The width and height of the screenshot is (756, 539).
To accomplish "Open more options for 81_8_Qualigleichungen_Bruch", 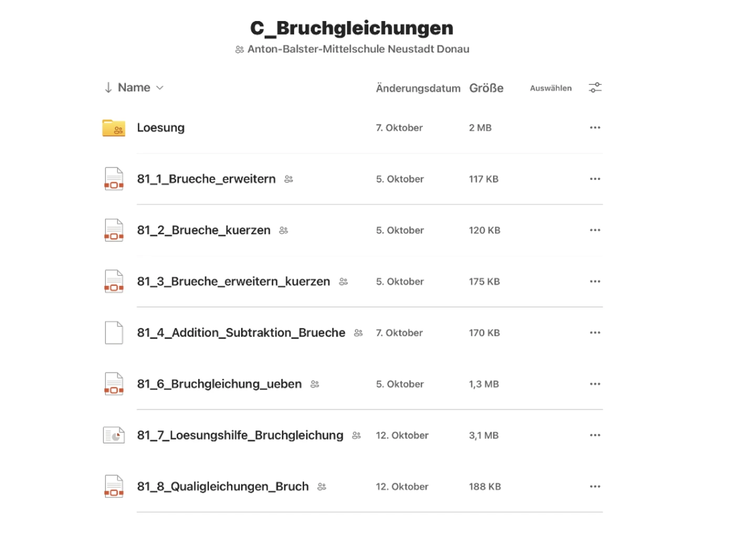I will tap(595, 487).
